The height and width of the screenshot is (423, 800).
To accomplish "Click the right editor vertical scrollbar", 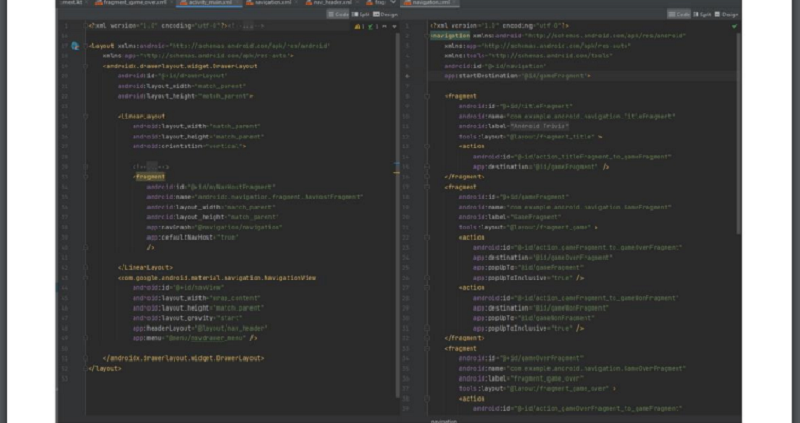I will (738, 135).
